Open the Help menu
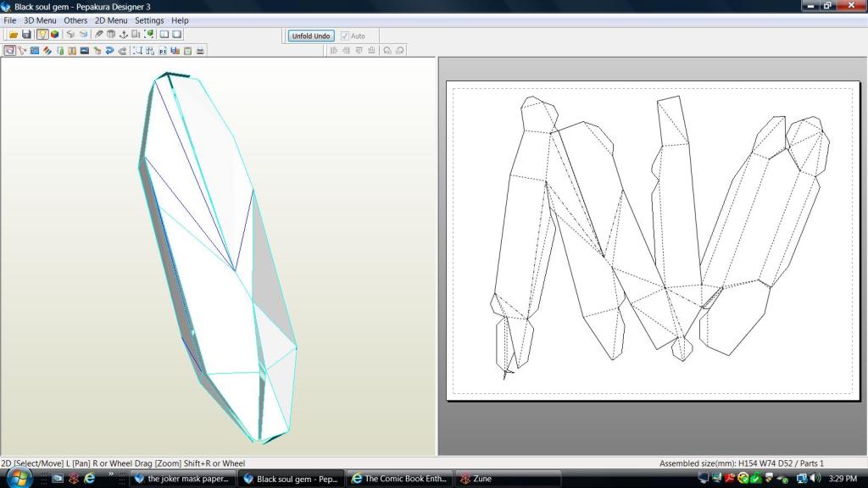The height and width of the screenshot is (488, 868). pyautogui.click(x=180, y=20)
